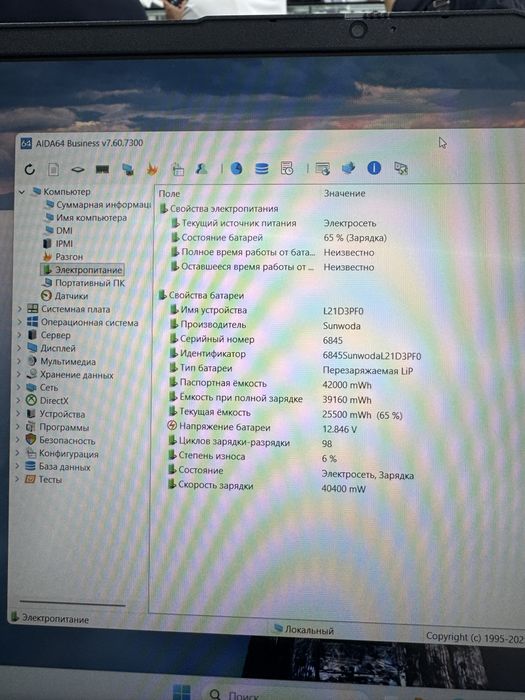Open the blue clock benchmark icon
Viewport: 525px width, 700px height.
(236, 168)
